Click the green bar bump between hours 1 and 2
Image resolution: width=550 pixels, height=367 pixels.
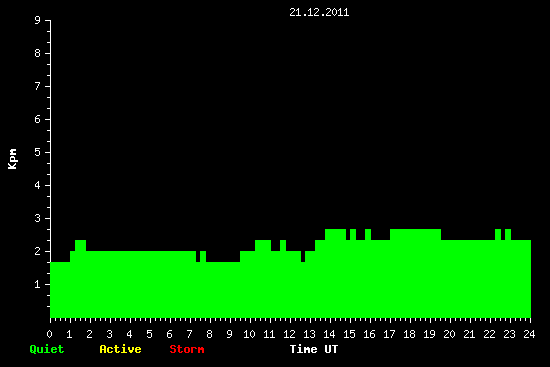click(x=80, y=245)
